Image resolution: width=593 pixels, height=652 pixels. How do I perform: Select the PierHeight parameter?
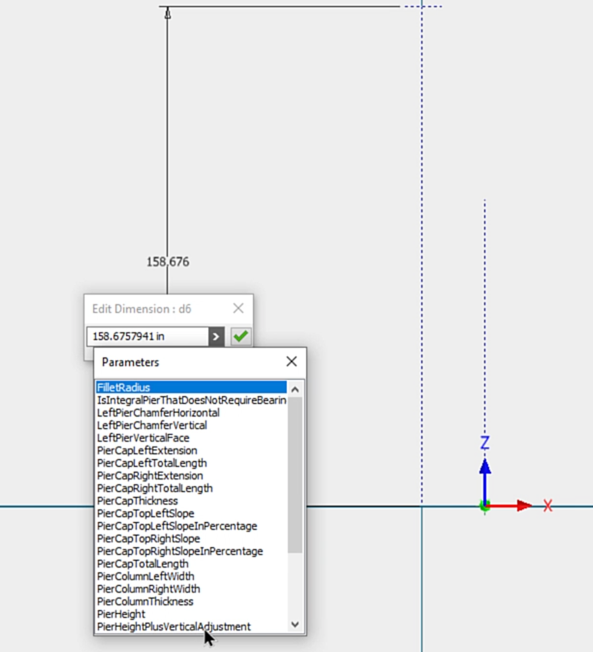click(x=191, y=614)
